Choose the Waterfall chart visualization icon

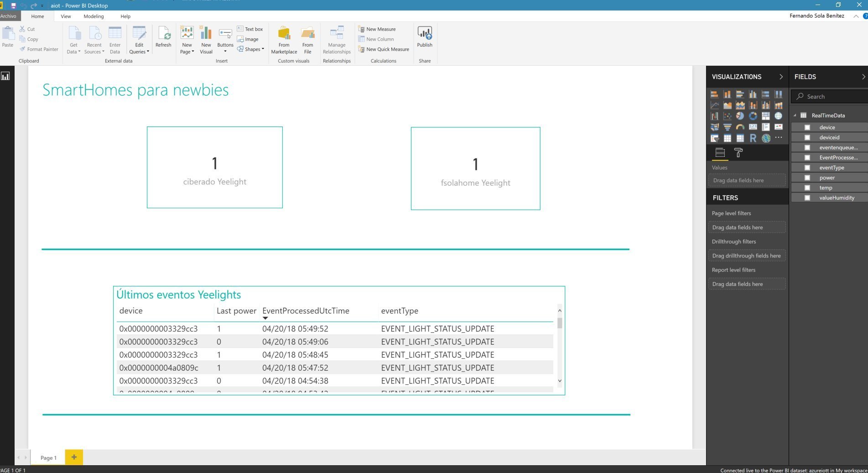714,116
